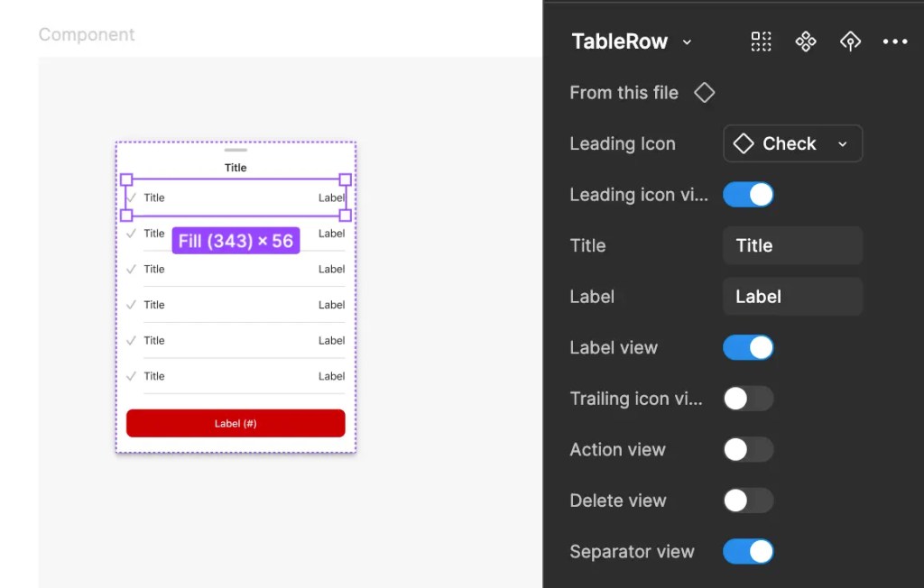Click the checkmark icon in the selected row

132,198
